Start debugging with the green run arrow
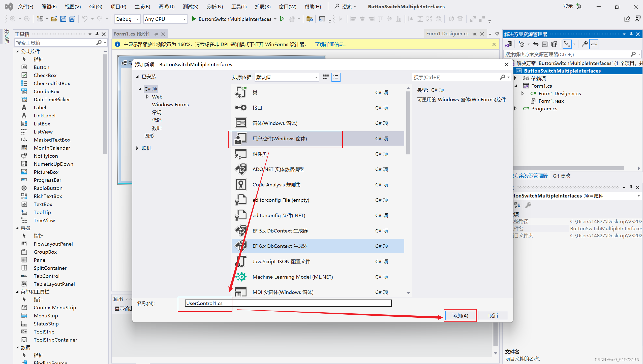643x364 pixels. click(282, 19)
